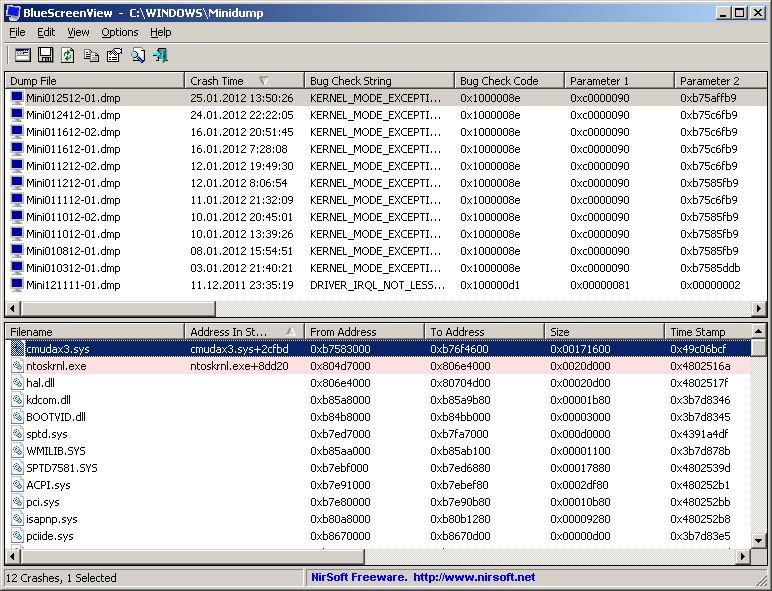The image size is (772, 591).
Task: Open the View menu
Action: click(78, 32)
